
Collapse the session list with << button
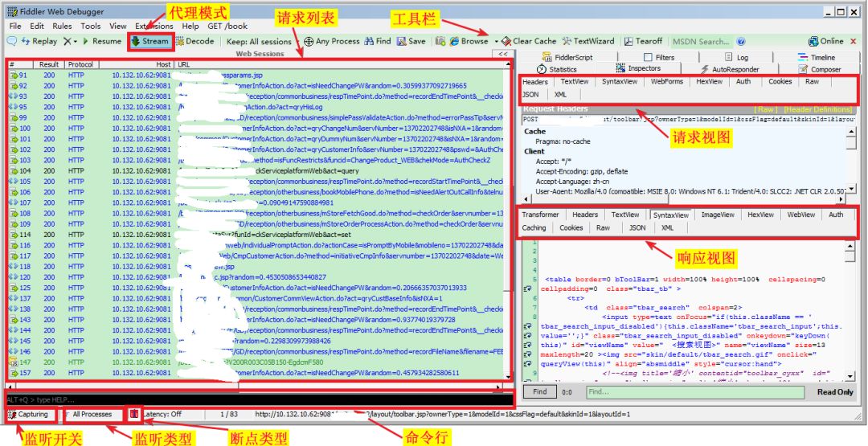pyautogui.click(x=502, y=54)
